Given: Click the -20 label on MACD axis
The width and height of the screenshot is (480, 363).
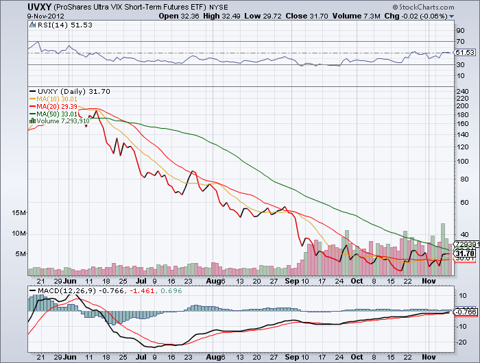Looking at the screenshot, I should [x=462, y=342].
